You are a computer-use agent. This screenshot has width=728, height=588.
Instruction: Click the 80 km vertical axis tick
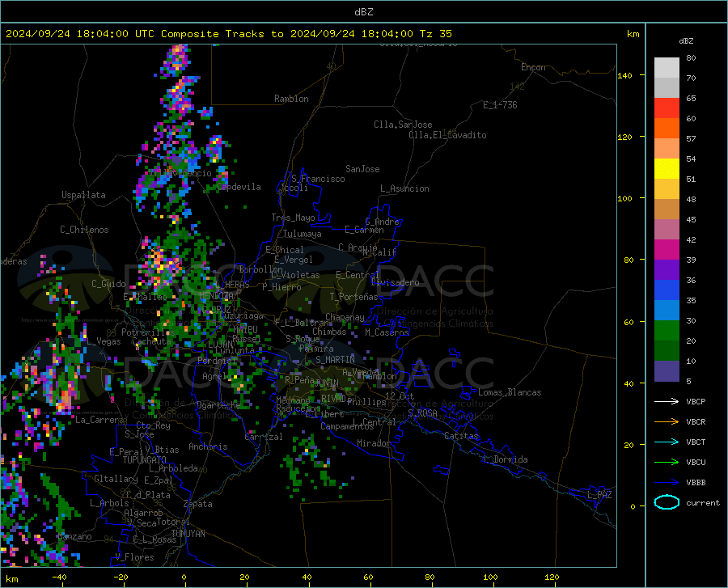629,260
